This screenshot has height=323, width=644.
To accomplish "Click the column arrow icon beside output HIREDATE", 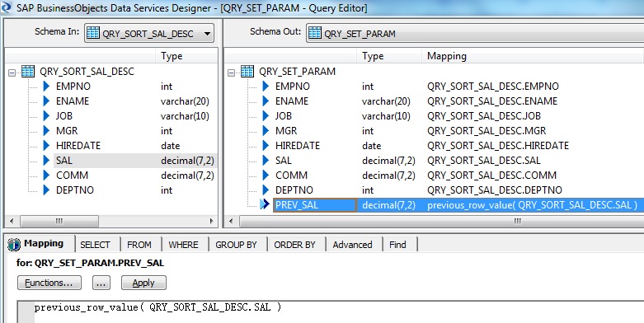I will (266, 145).
